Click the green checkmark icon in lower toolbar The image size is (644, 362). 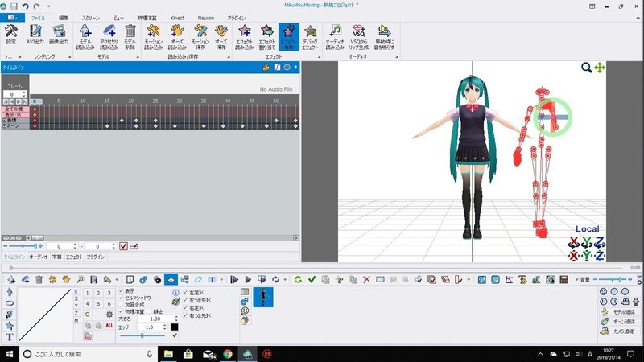pos(312,279)
